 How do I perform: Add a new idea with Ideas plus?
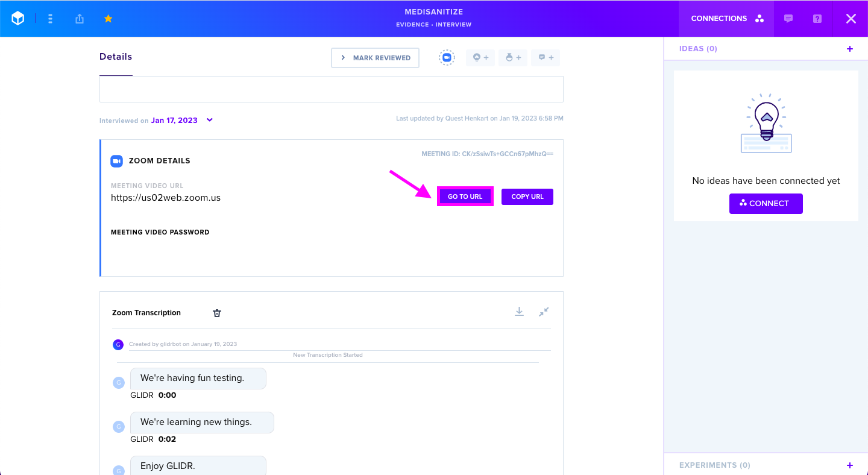pos(850,49)
